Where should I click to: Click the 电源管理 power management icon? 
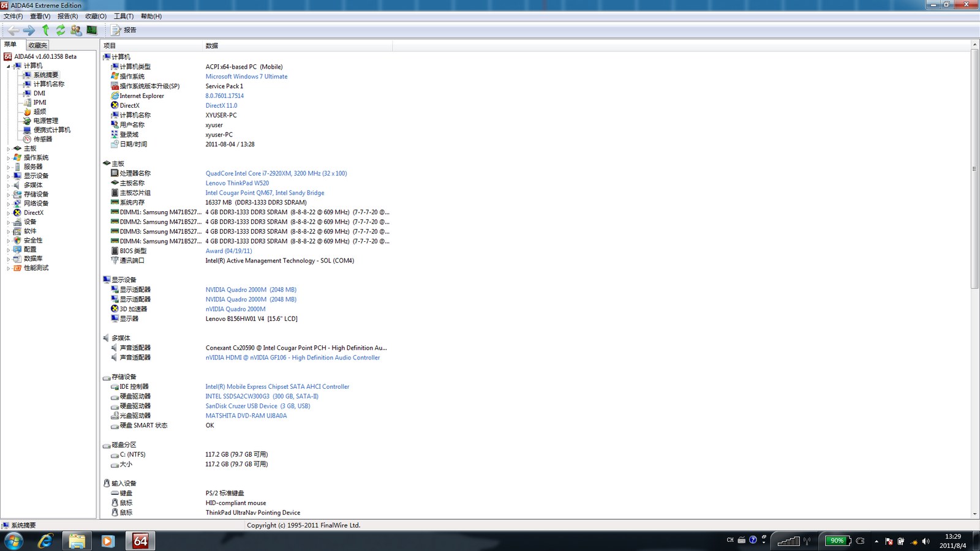click(x=27, y=121)
